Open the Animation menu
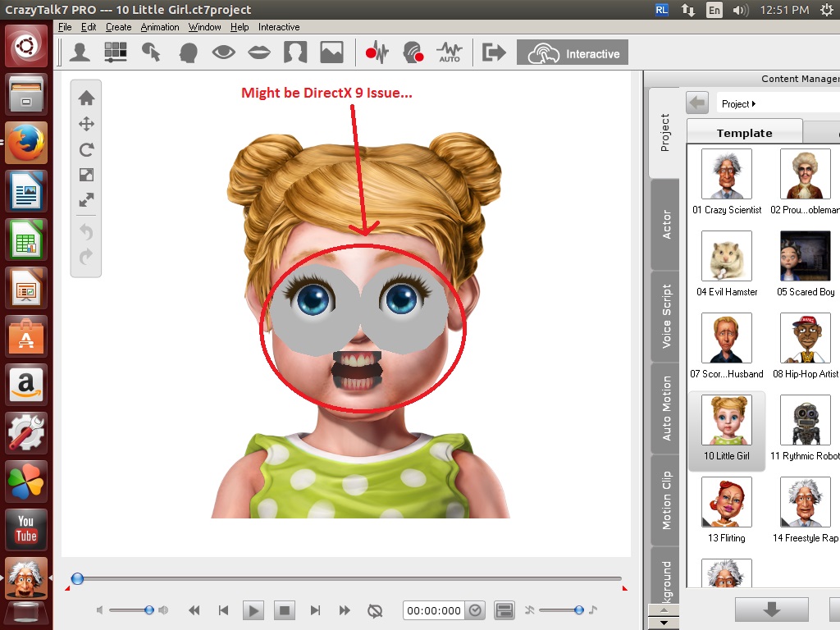This screenshot has width=840, height=630. [x=160, y=27]
